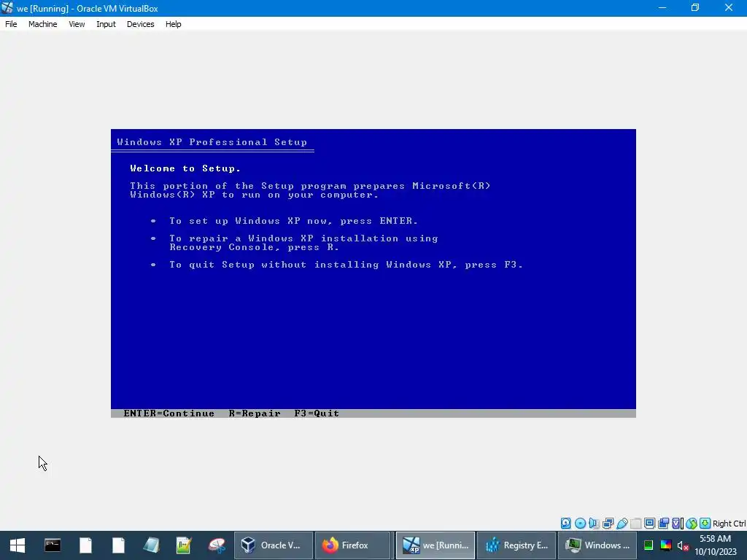Click the shared folders status icon
747x560 pixels.
coord(636,524)
